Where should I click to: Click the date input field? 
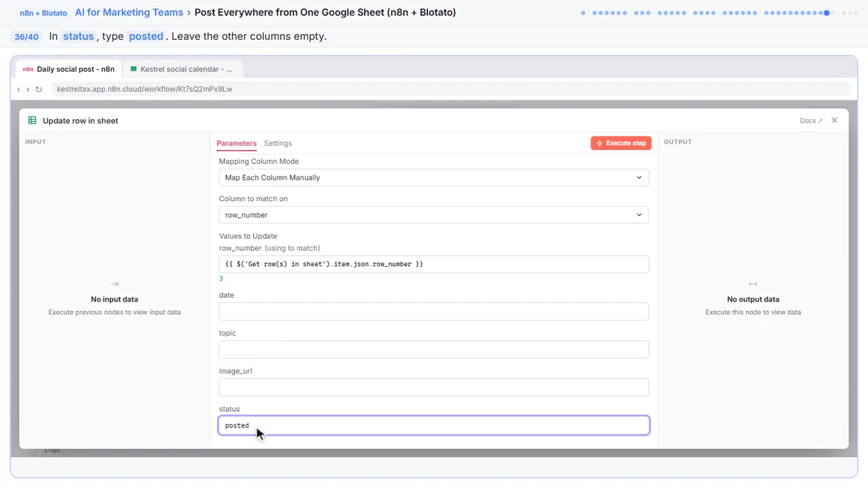(433, 311)
